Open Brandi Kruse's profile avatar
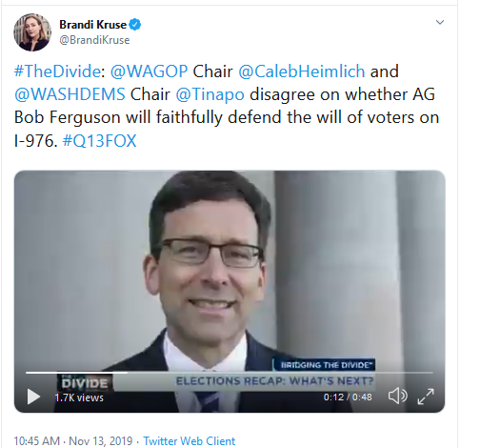480x448 pixels. (x=32, y=32)
